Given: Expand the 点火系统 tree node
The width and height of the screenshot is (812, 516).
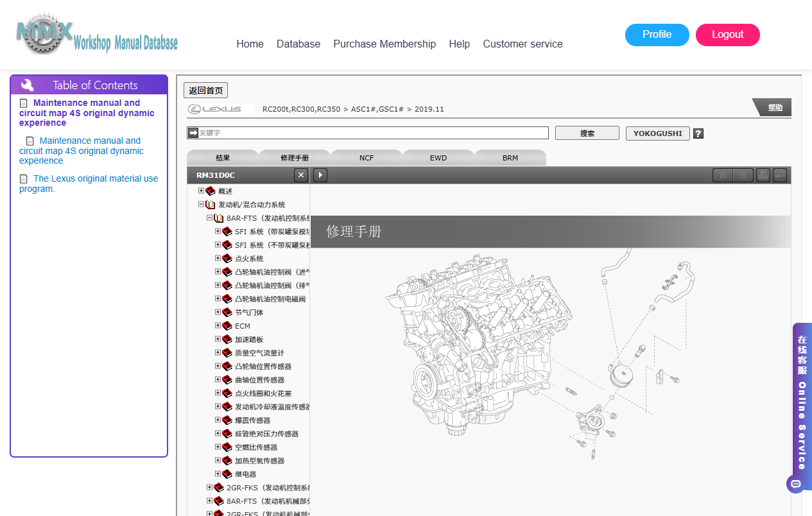Looking at the screenshot, I should [218, 258].
